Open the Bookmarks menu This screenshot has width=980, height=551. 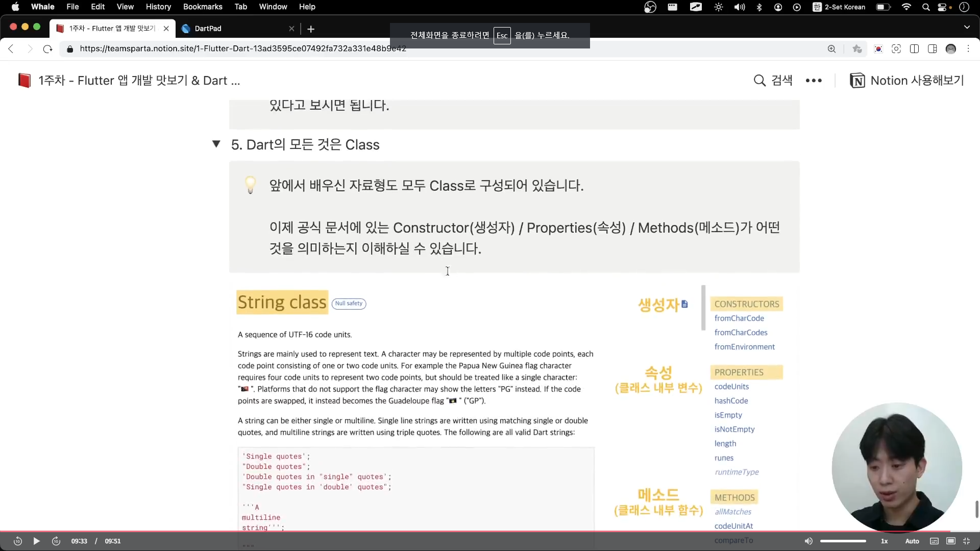tap(203, 7)
